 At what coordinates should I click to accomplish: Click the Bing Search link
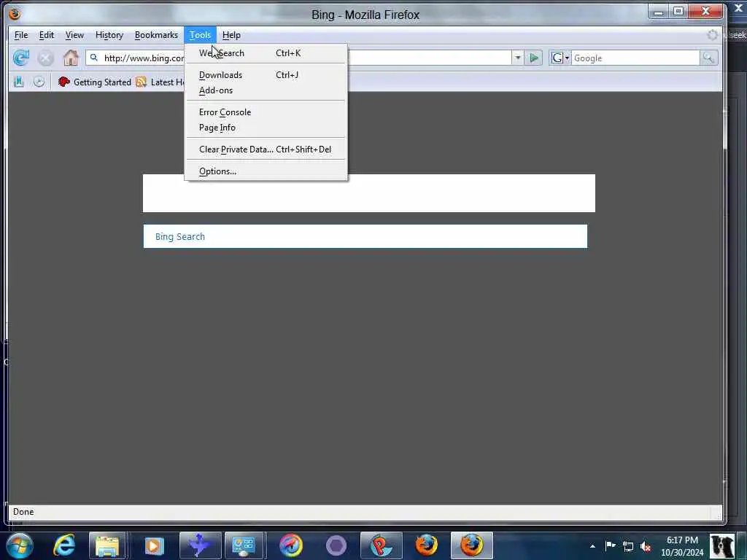coord(180,237)
